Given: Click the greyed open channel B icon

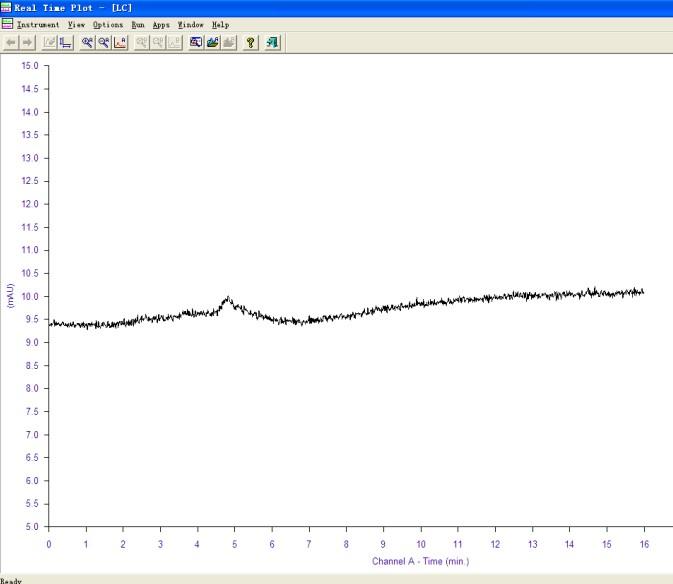Looking at the screenshot, I should pyautogui.click(x=229, y=42).
